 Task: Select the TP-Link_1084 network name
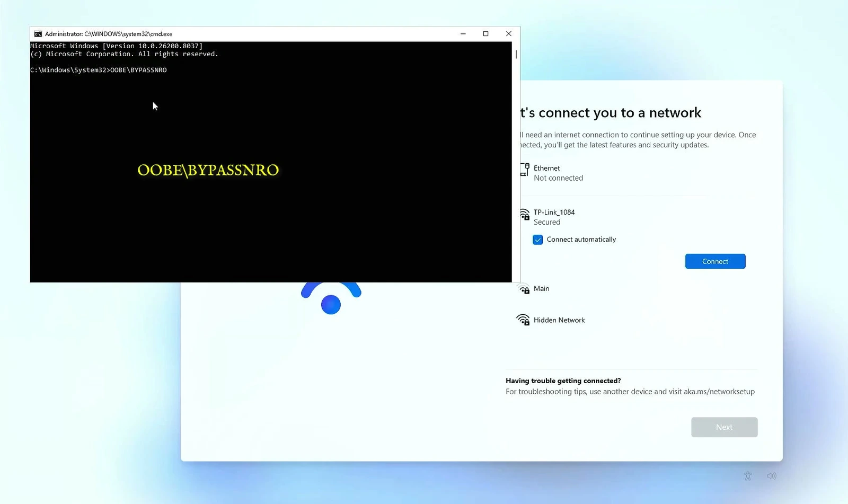click(x=554, y=212)
